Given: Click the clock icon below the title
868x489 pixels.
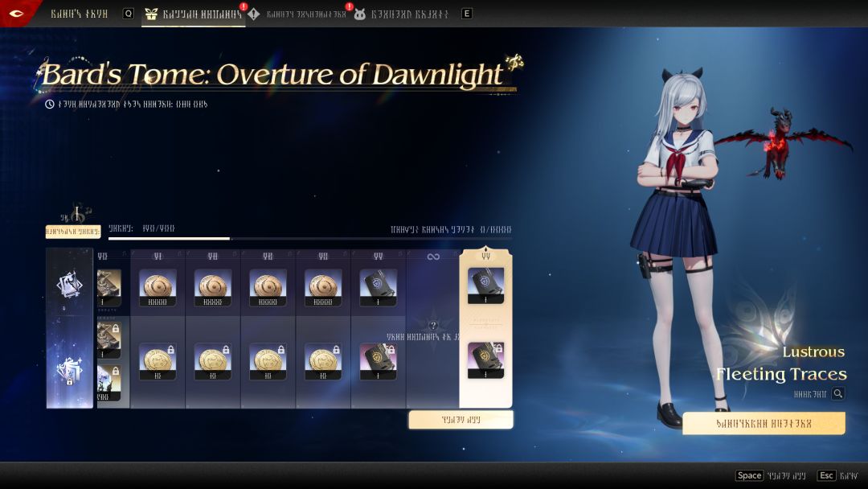Looking at the screenshot, I should click(49, 104).
